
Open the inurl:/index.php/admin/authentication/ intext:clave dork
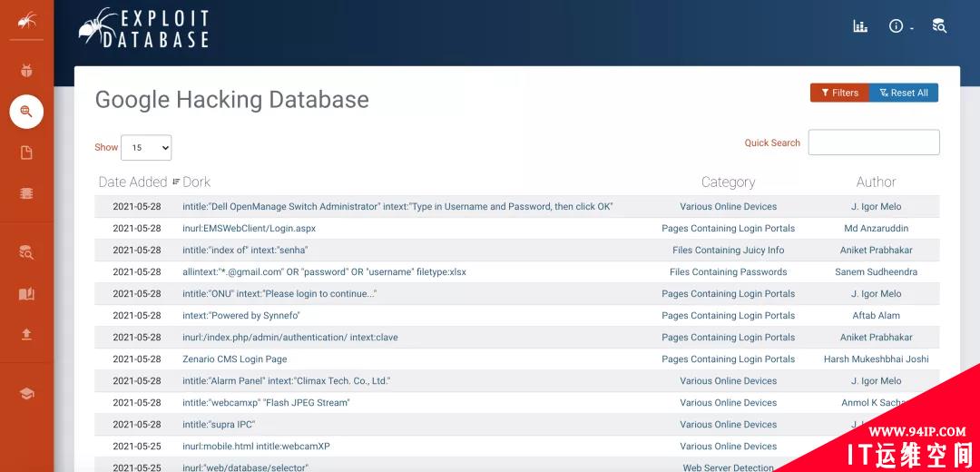[290, 338]
